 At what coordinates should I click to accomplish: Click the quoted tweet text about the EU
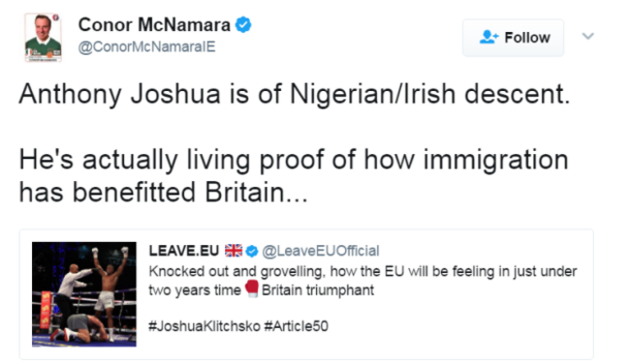pyautogui.click(x=362, y=281)
